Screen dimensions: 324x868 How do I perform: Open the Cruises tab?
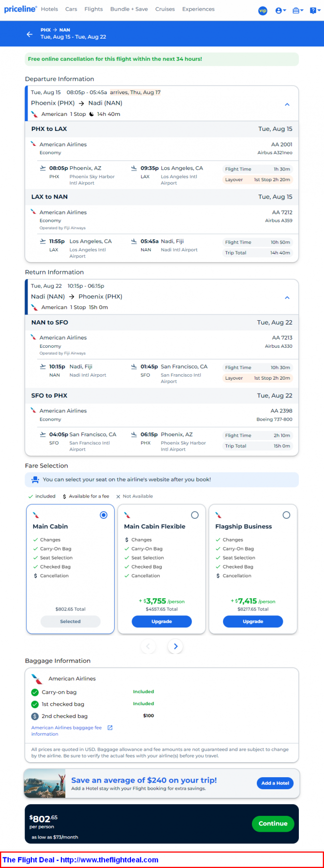coord(165,9)
